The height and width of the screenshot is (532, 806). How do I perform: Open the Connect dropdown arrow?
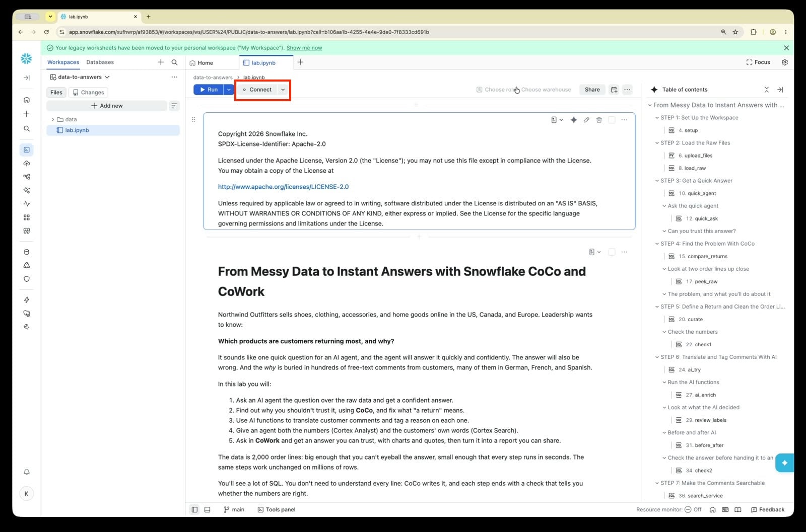tap(283, 90)
